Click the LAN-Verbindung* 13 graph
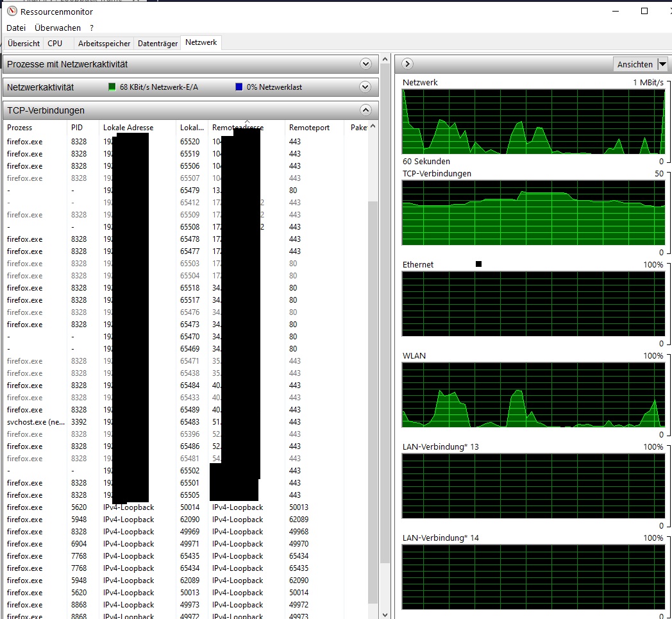 click(533, 486)
